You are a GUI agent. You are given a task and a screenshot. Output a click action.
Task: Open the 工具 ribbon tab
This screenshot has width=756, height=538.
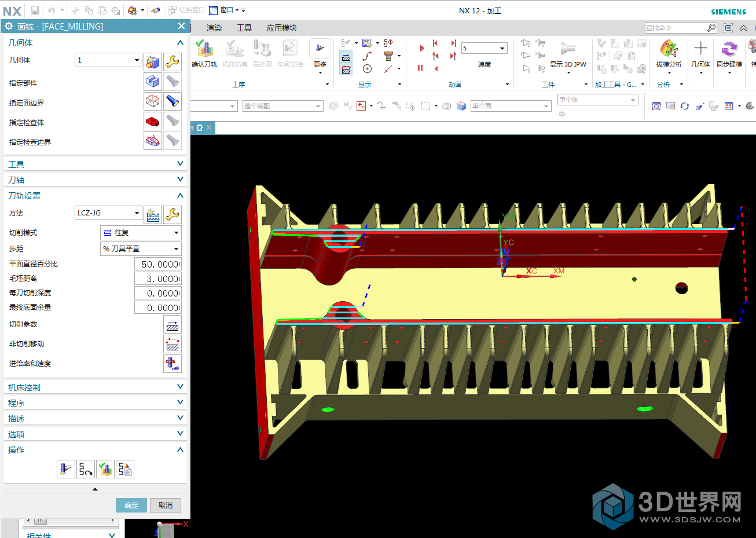pos(244,28)
